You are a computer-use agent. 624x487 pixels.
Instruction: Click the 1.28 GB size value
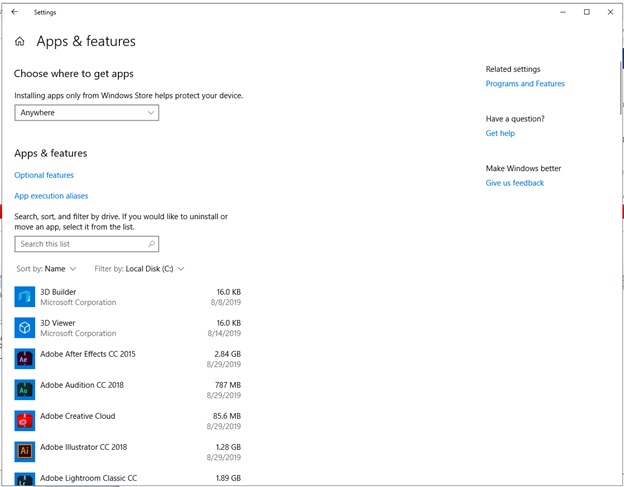tap(228, 447)
